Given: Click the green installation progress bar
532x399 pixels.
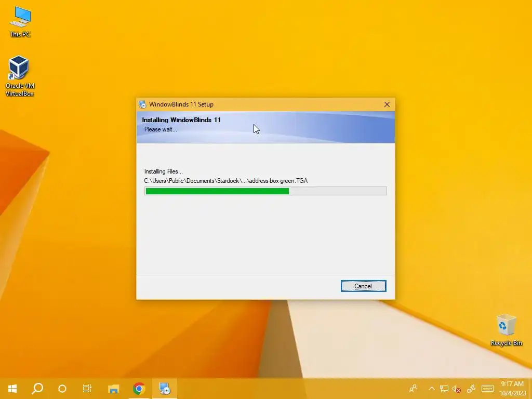Looking at the screenshot, I should 265,191.
